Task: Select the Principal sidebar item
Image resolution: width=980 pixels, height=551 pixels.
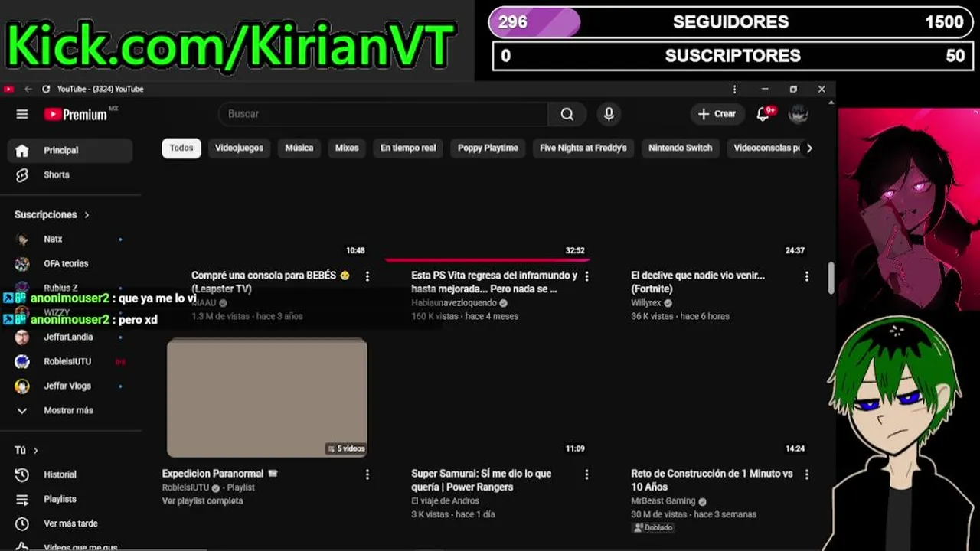Action: click(x=70, y=151)
